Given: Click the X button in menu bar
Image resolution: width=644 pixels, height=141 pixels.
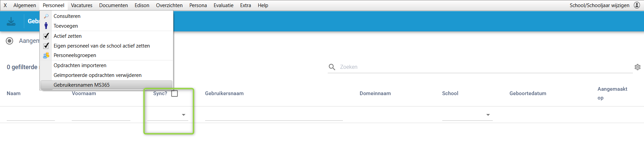Looking at the screenshot, I should click(5, 5).
